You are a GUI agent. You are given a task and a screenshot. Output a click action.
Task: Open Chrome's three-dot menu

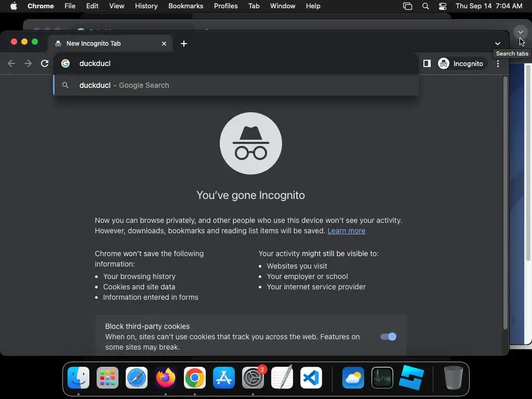(498, 63)
